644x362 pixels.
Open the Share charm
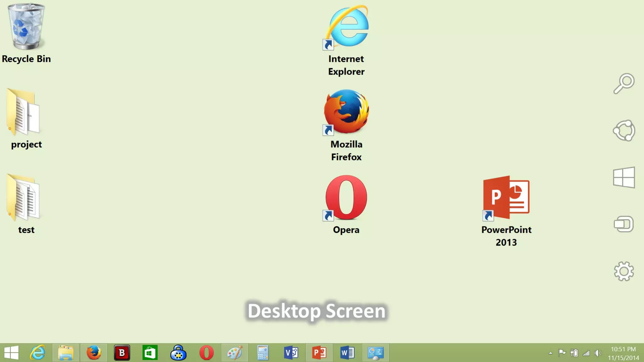(x=624, y=130)
